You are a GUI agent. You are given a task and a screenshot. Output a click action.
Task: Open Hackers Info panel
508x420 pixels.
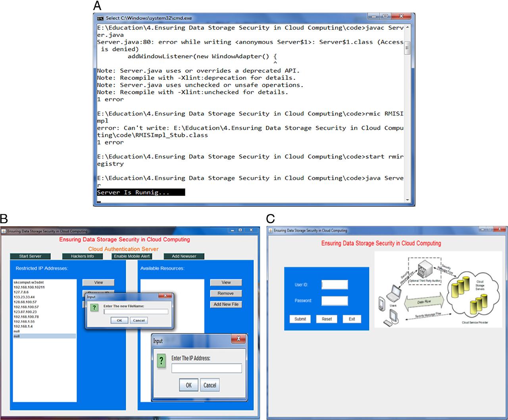coord(82,256)
